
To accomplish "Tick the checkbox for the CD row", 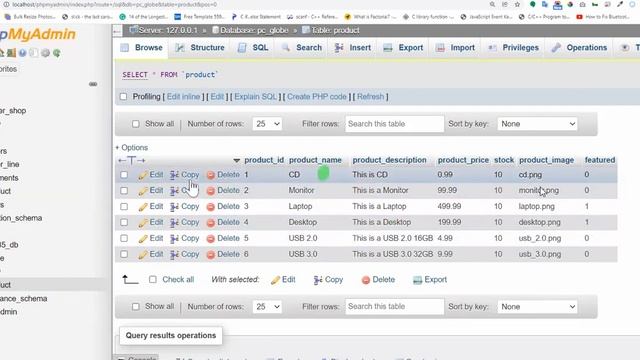I will click(124, 175).
